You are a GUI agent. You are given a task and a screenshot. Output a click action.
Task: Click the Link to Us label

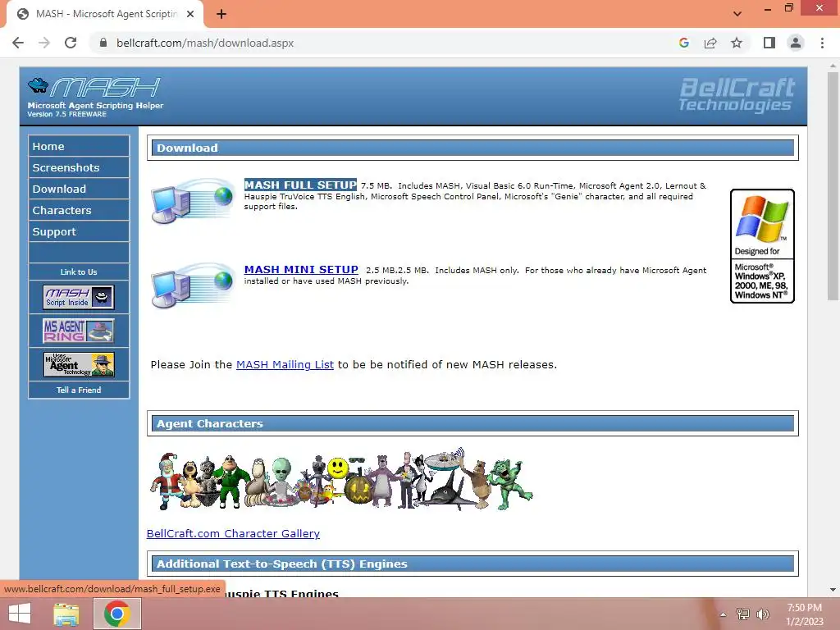coord(79,272)
